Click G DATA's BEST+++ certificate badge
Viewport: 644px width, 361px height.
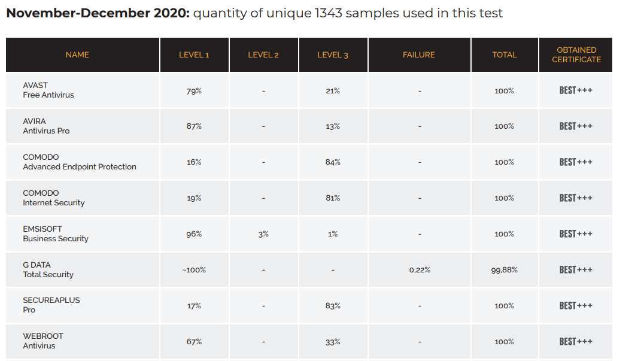tap(576, 270)
